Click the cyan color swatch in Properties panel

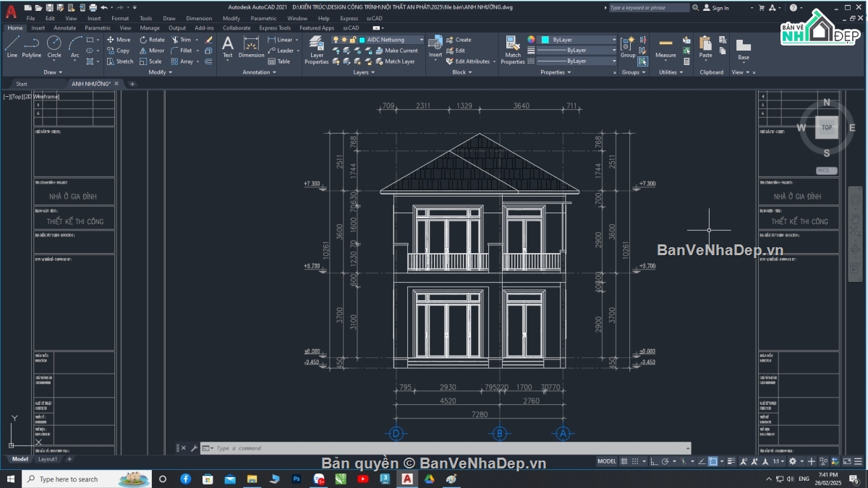coord(545,40)
